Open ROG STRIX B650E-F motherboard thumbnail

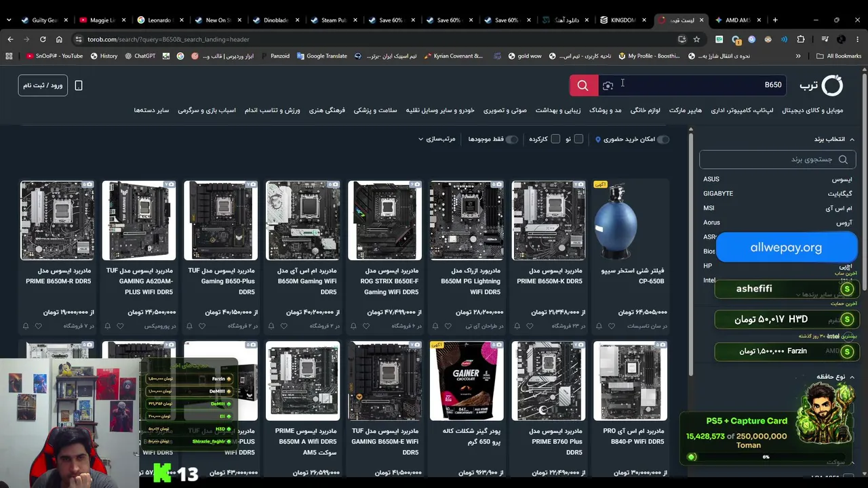point(384,220)
